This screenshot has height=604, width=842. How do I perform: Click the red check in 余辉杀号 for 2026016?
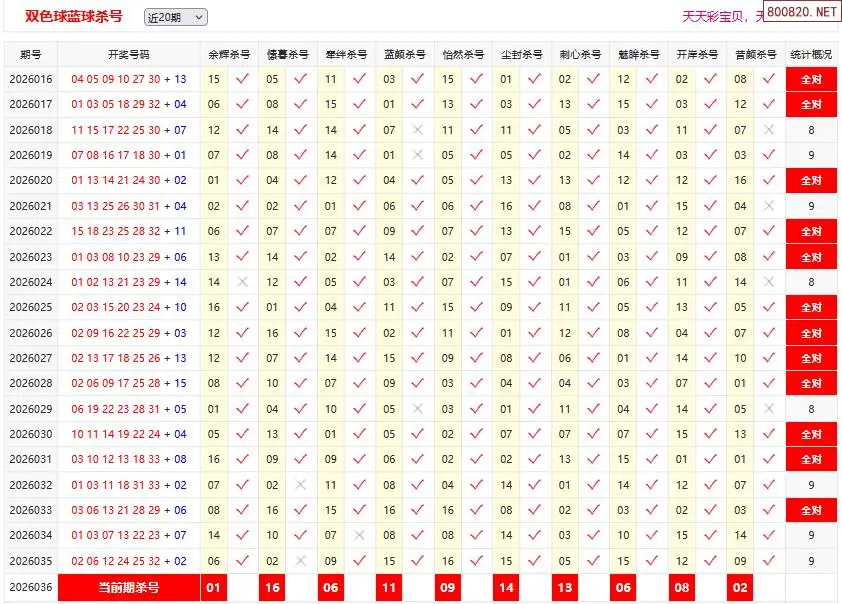[x=241, y=79]
